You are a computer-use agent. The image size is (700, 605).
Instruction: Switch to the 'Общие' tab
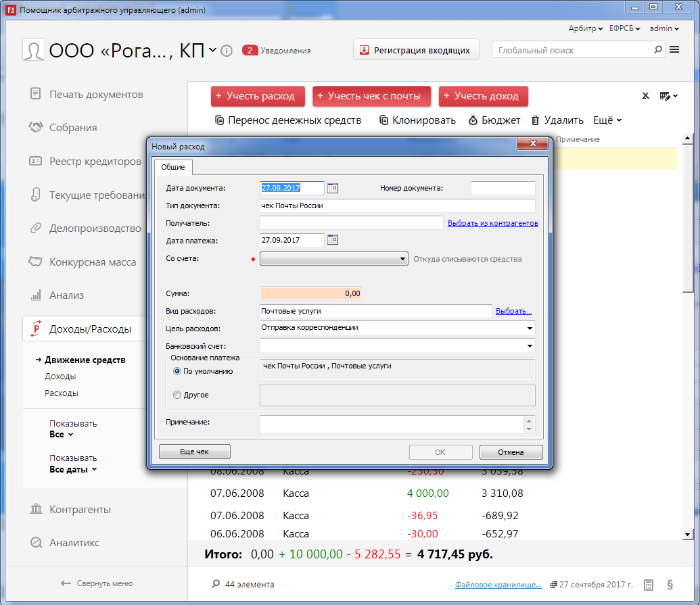point(173,167)
